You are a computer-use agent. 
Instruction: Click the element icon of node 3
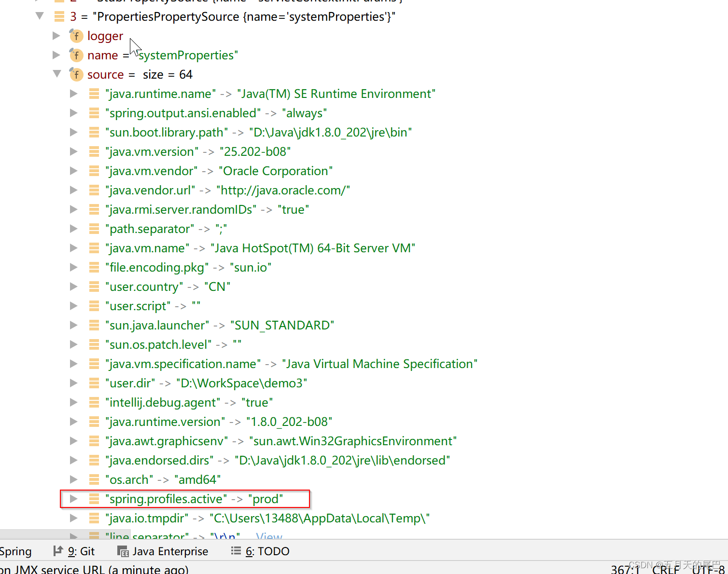point(59,17)
